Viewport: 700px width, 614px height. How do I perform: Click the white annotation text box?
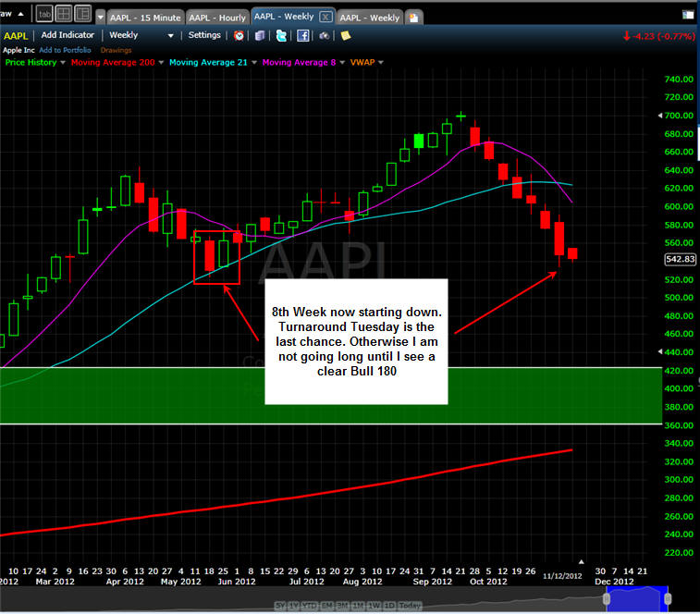356,341
